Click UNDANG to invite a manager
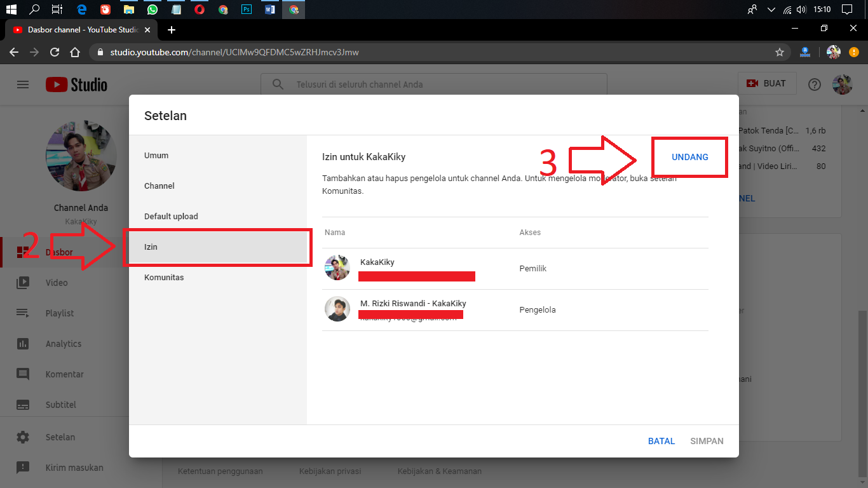Image resolution: width=868 pixels, height=488 pixels. (x=690, y=157)
